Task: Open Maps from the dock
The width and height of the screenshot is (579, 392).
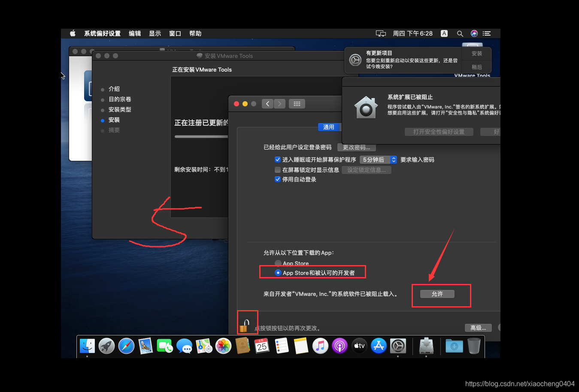Action: 204,346
